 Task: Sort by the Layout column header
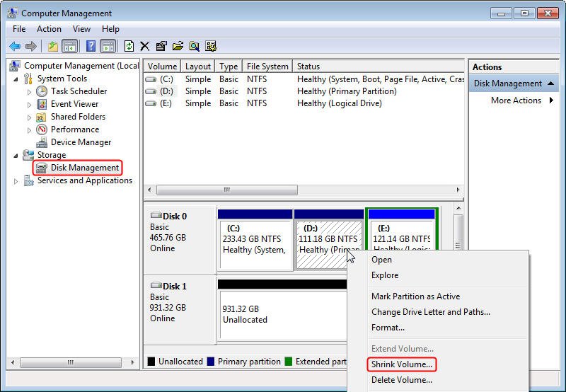click(x=198, y=67)
